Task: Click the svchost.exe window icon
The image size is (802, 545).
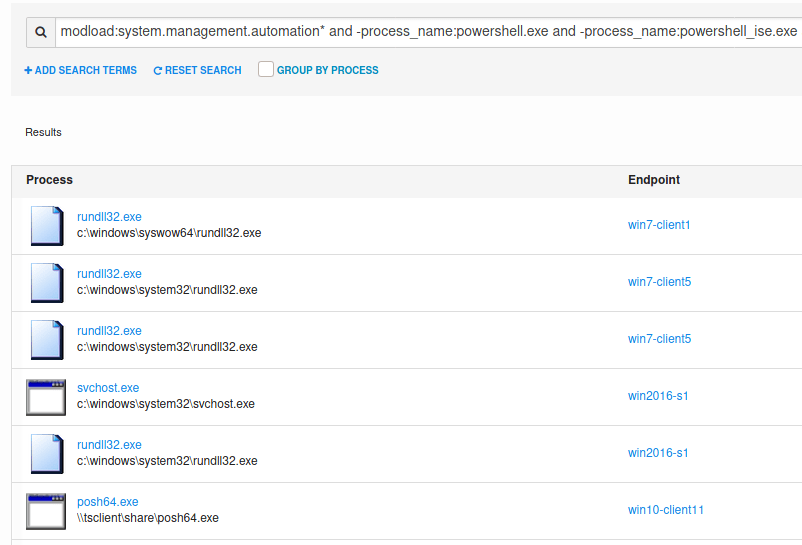Action: [x=46, y=397]
